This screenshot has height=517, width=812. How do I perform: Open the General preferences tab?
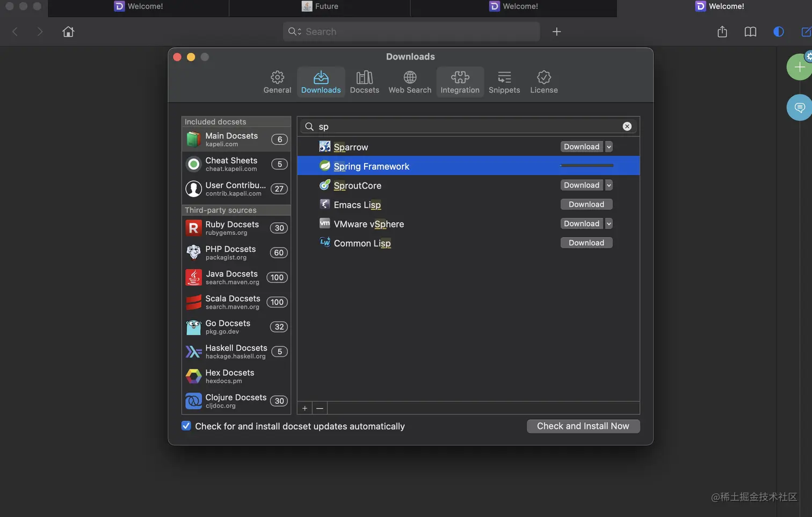click(277, 82)
